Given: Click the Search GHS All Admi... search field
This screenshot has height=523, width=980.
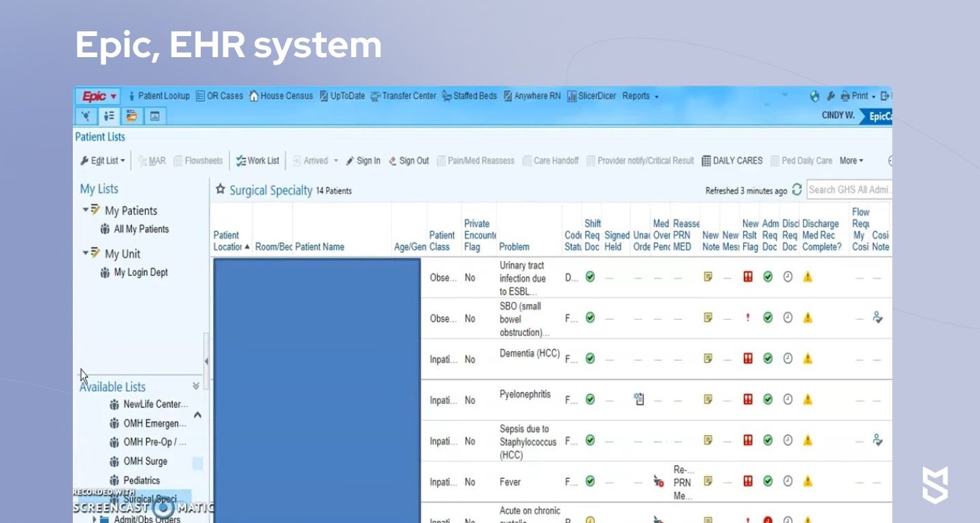Looking at the screenshot, I should 849,190.
